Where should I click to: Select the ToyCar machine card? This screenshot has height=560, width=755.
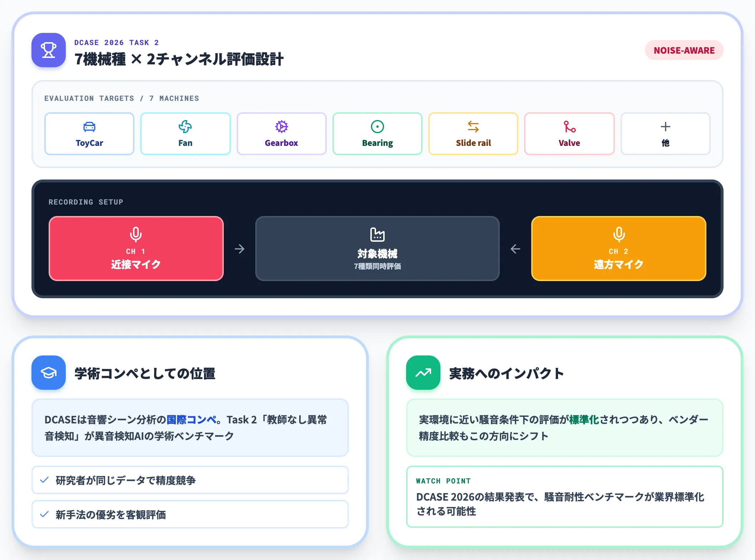coord(89,134)
